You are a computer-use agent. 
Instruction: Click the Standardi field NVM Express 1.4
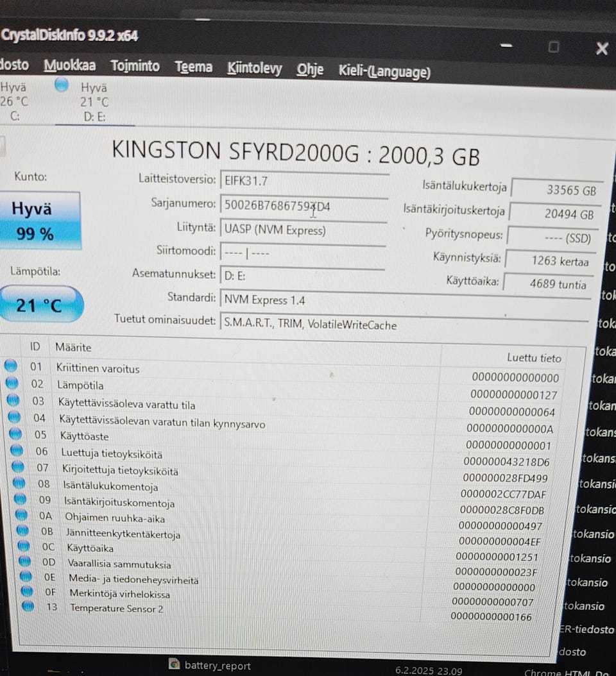click(406, 300)
